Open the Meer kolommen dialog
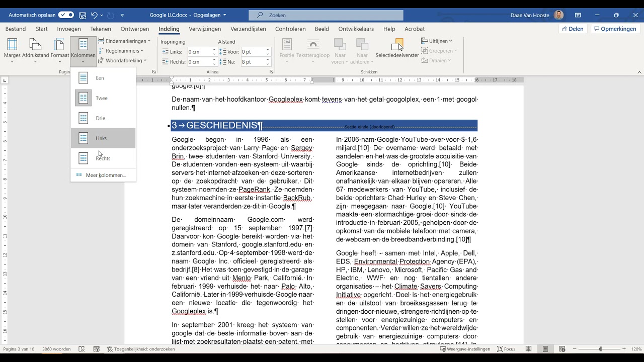The height and width of the screenshot is (362, 644). [x=103, y=175]
